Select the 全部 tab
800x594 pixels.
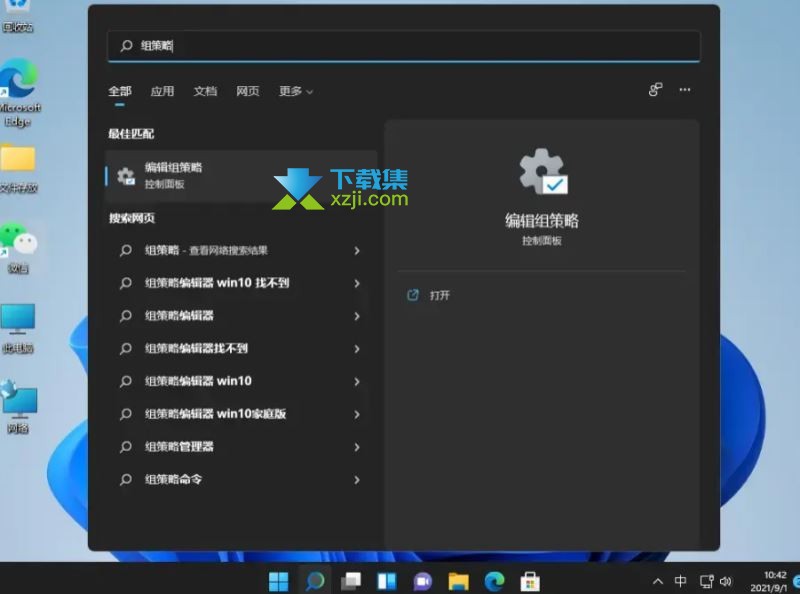pos(120,91)
